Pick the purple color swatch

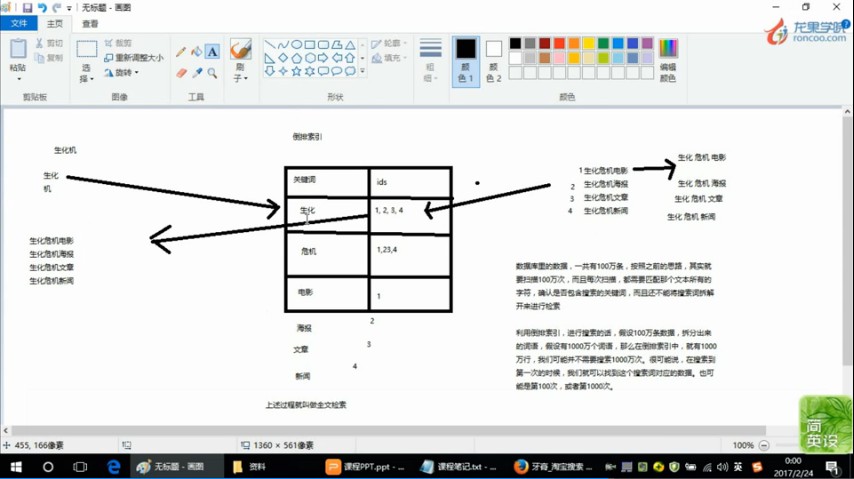tap(647, 43)
